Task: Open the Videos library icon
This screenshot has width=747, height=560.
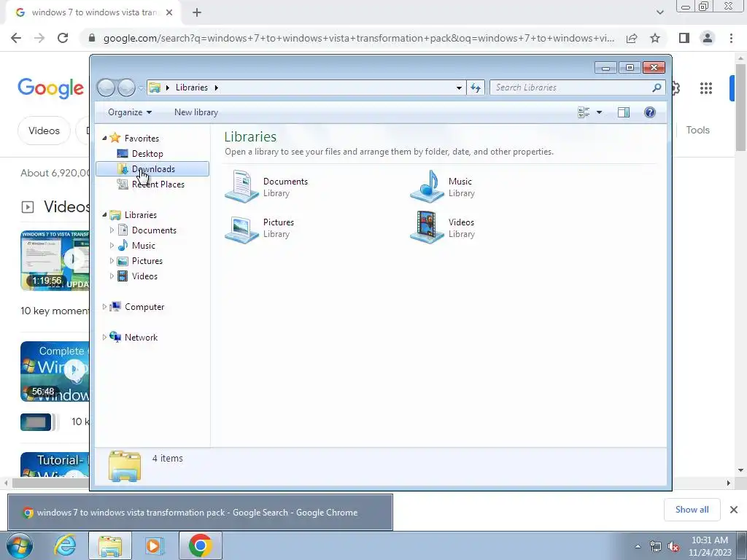Action: (x=427, y=228)
